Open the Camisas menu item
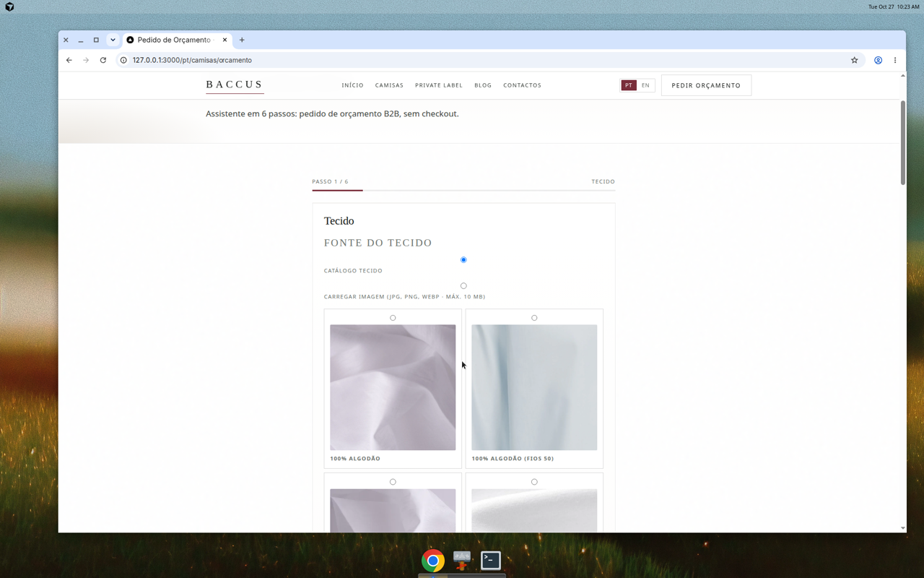924x578 pixels. point(389,85)
